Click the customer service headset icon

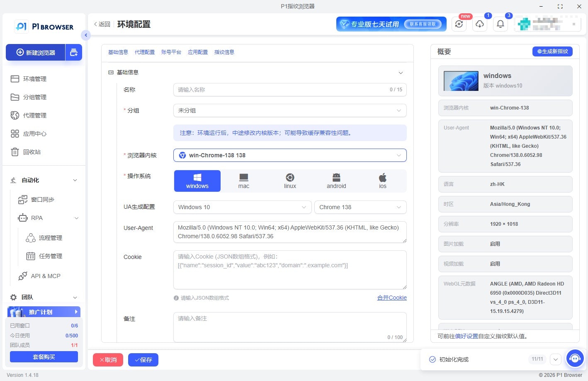tap(575, 358)
